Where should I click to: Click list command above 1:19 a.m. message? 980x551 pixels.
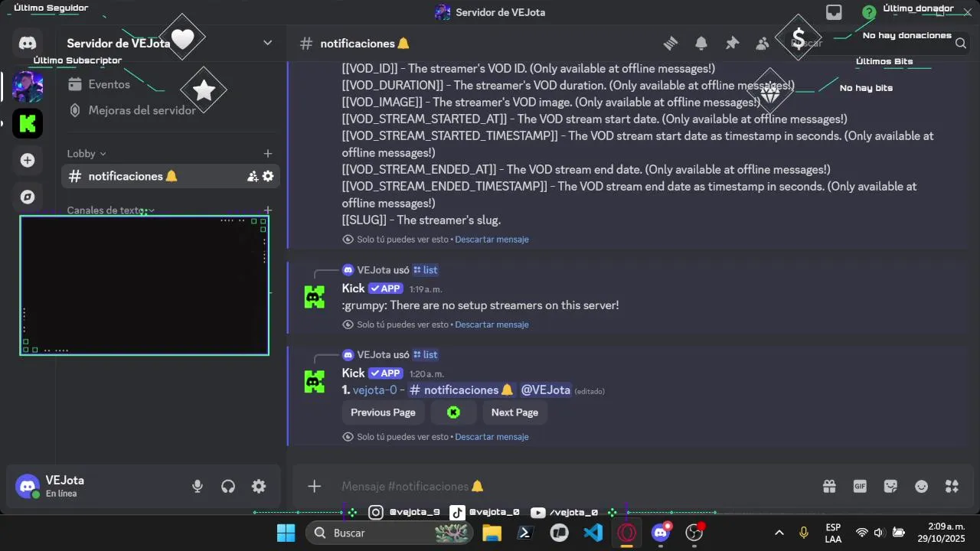[x=426, y=270]
